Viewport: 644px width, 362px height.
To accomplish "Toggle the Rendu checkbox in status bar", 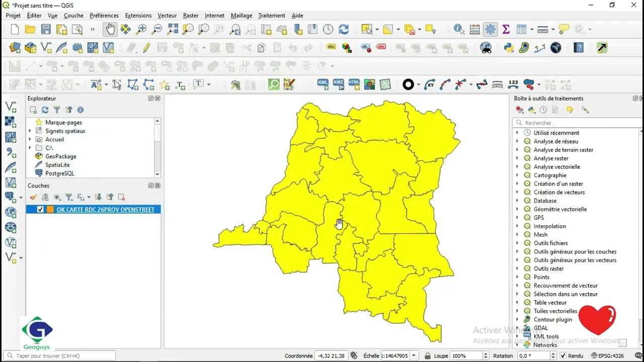I will (563, 355).
